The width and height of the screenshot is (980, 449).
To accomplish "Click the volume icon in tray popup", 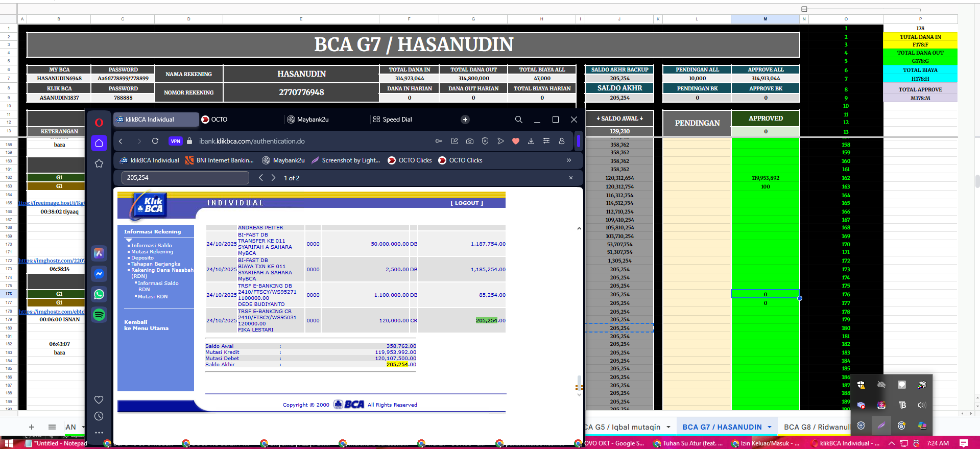I will pyautogui.click(x=922, y=405).
